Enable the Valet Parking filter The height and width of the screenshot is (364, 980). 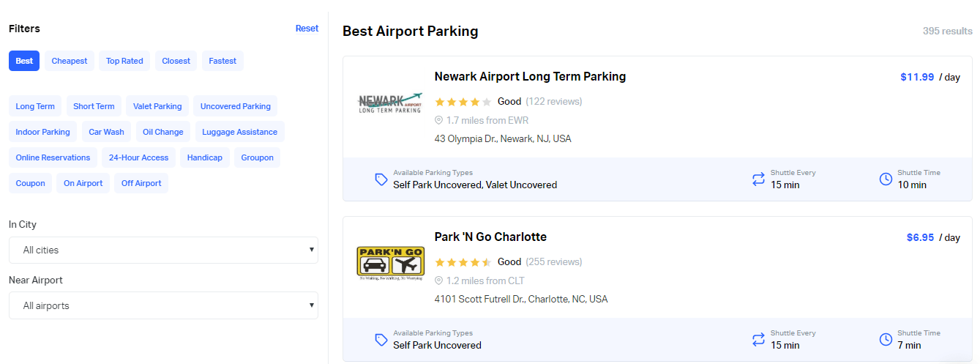pyautogui.click(x=157, y=106)
